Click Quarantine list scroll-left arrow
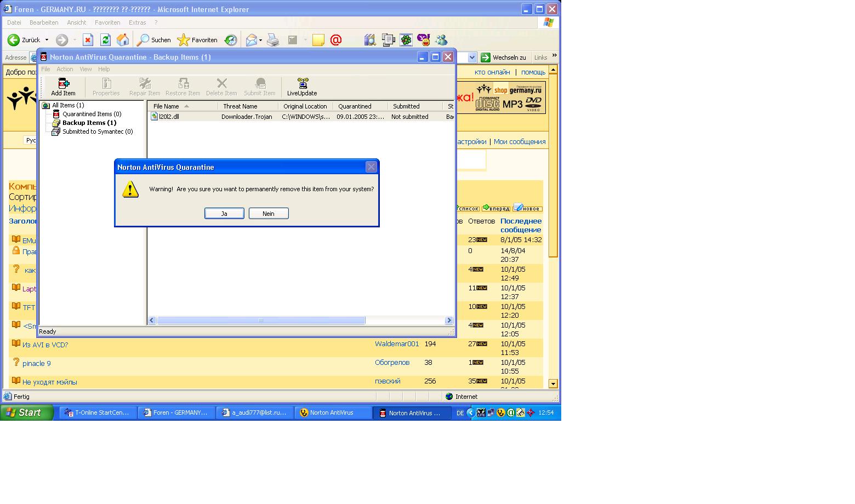The width and height of the screenshot is (855, 504). coord(152,320)
